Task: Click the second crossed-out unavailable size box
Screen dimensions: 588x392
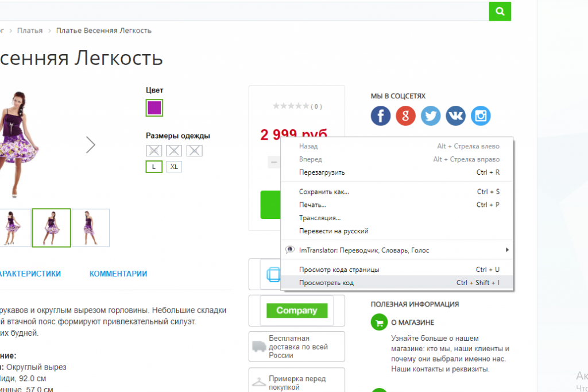Action: [x=174, y=151]
